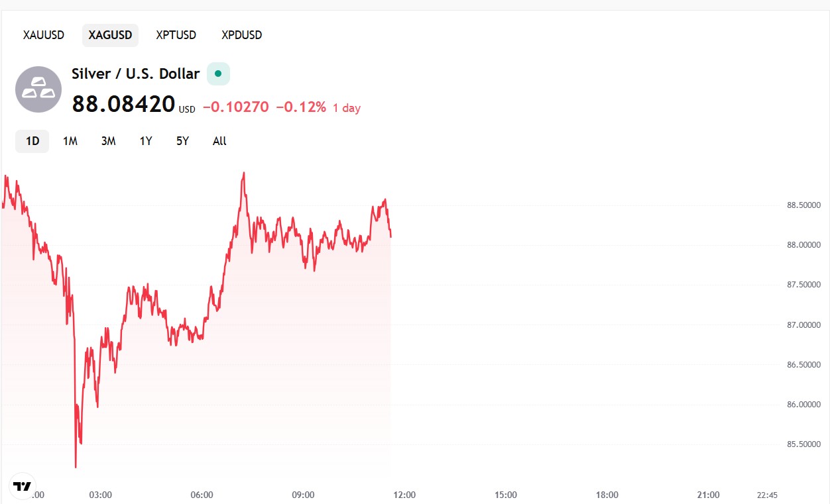This screenshot has width=830, height=504.
Task: Select the 5Y time range button
Action: (x=182, y=141)
